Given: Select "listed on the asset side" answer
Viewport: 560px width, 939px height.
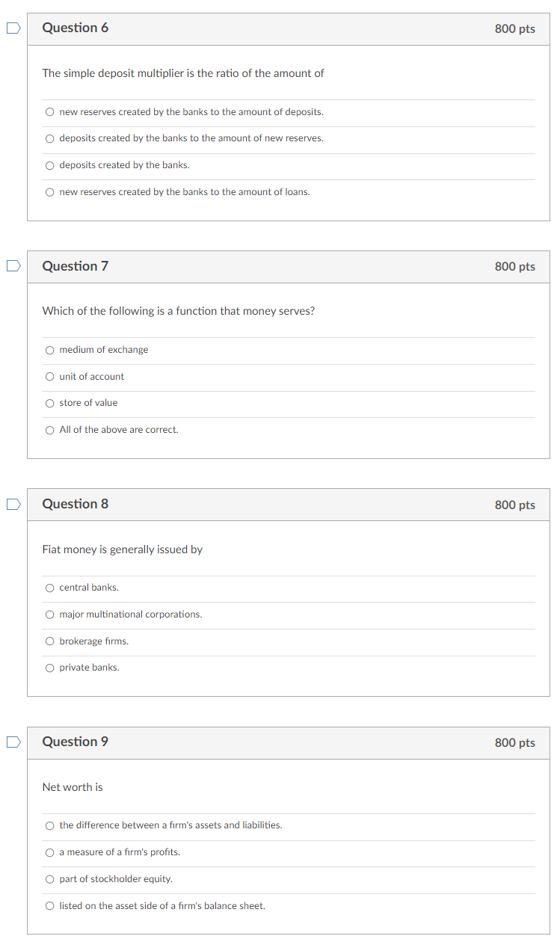Looking at the screenshot, I should (49, 905).
